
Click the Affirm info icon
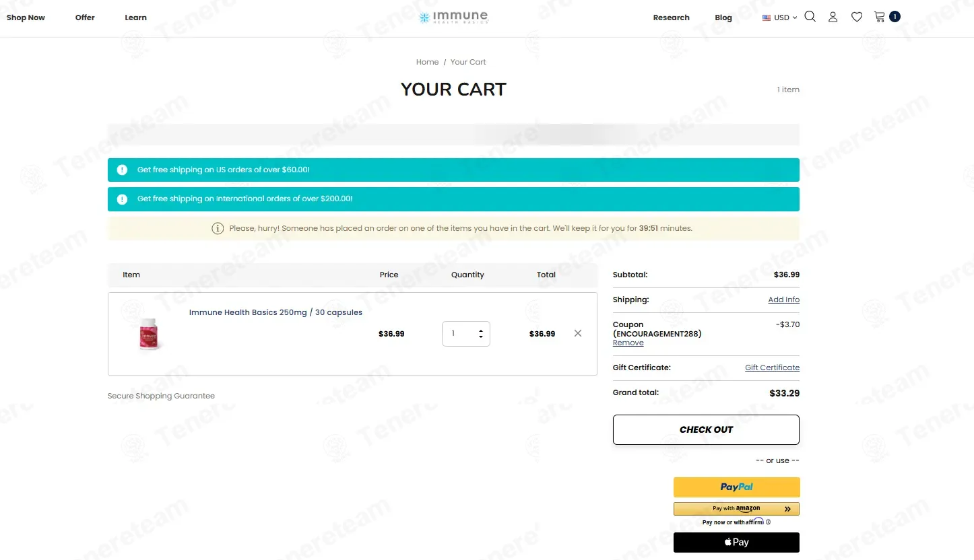(768, 522)
